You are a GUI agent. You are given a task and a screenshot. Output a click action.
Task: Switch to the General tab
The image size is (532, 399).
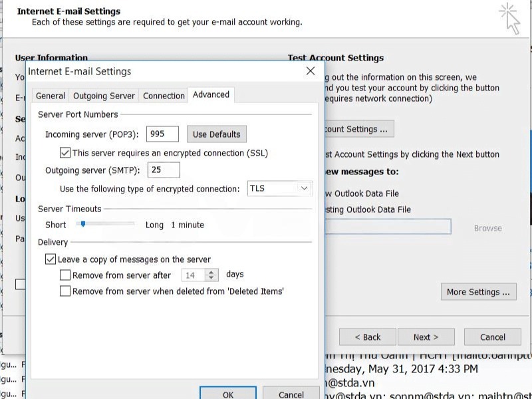[x=51, y=96]
